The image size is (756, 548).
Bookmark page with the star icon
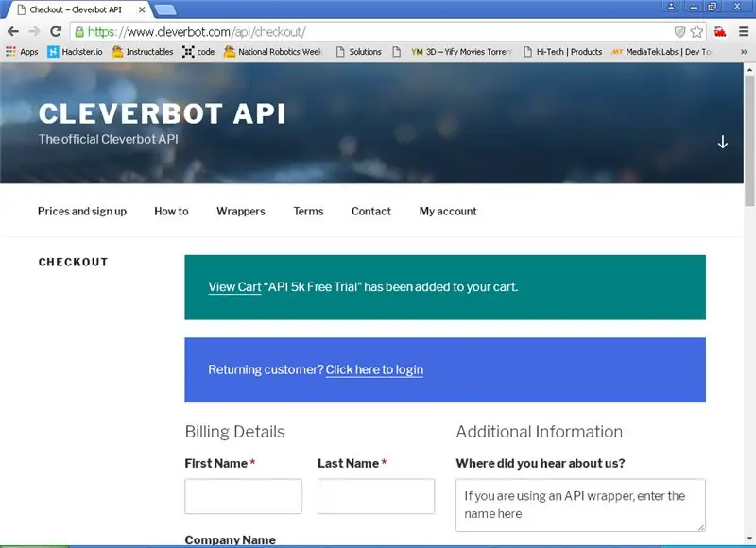[x=696, y=32]
